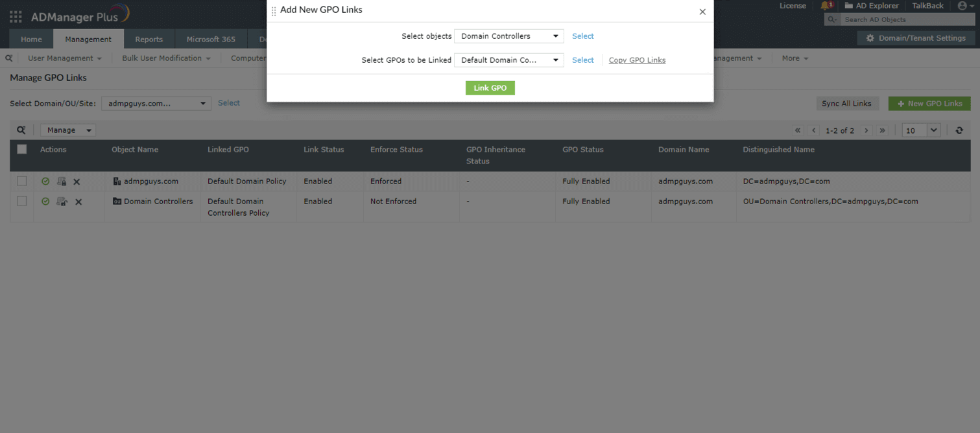Viewport: 980px width, 433px height.
Task: Click the Object Name column header
Action: (x=135, y=150)
